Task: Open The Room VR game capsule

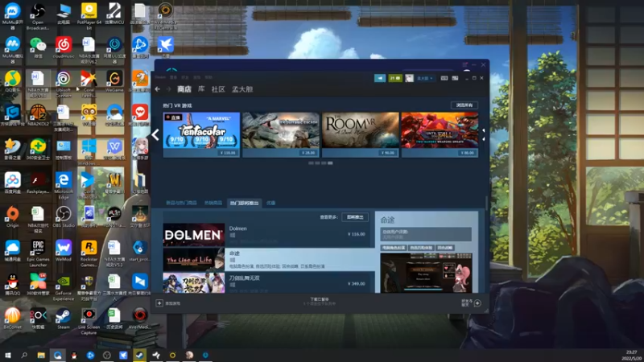Action: pos(360,134)
